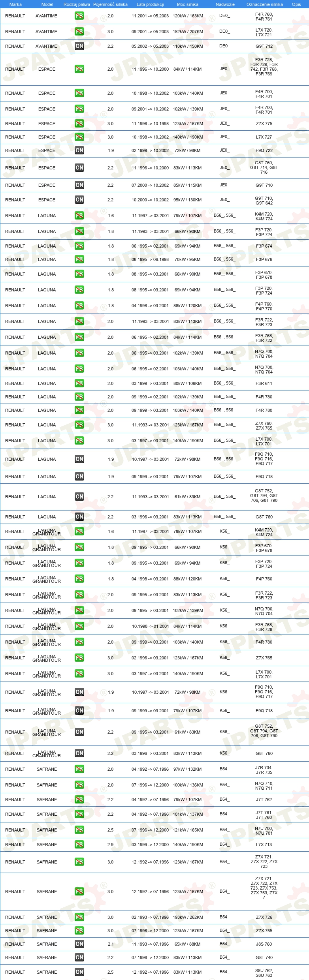Viewport: 309px width, 980px height.
Task: Click engine code 'Z7X 775'
Action: [x=264, y=124]
